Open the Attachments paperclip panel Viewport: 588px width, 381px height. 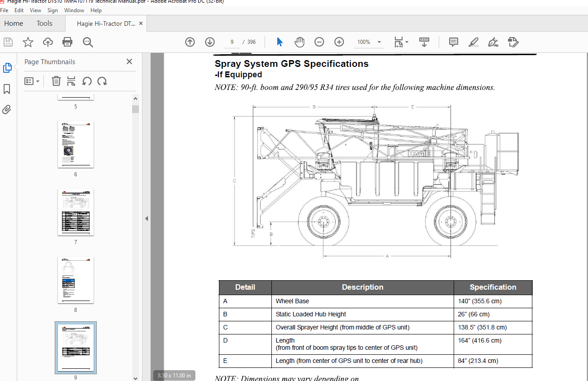coord(7,109)
